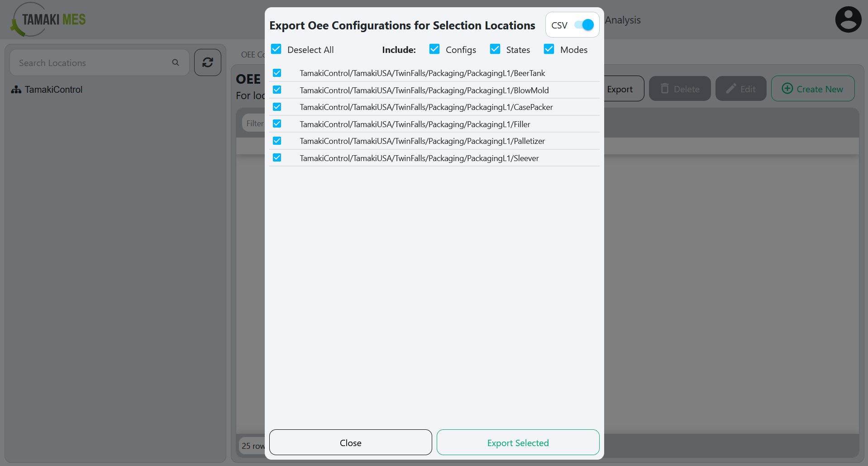Uncheck the Configs include checkbox

(434, 49)
